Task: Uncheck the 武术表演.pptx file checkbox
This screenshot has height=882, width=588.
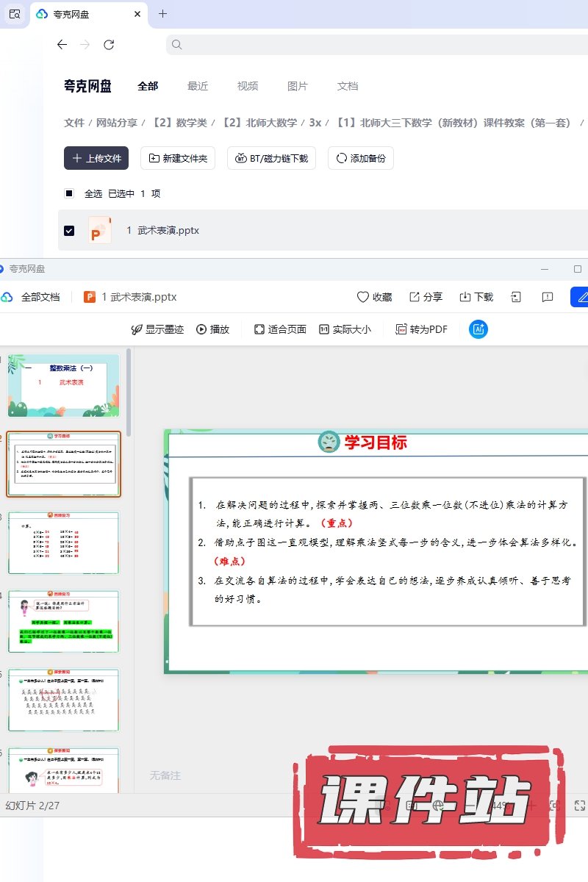Action: click(x=69, y=231)
